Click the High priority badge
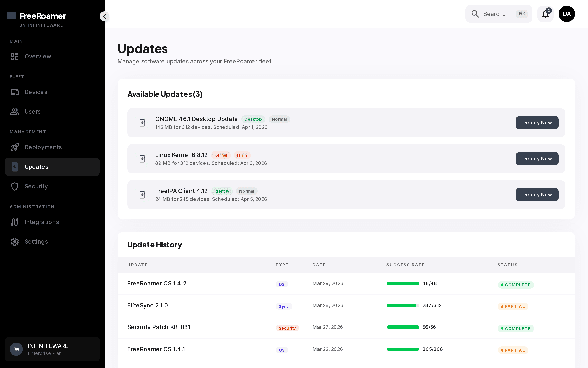Image resolution: width=588 pixels, height=368 pixels. [242, 155]
